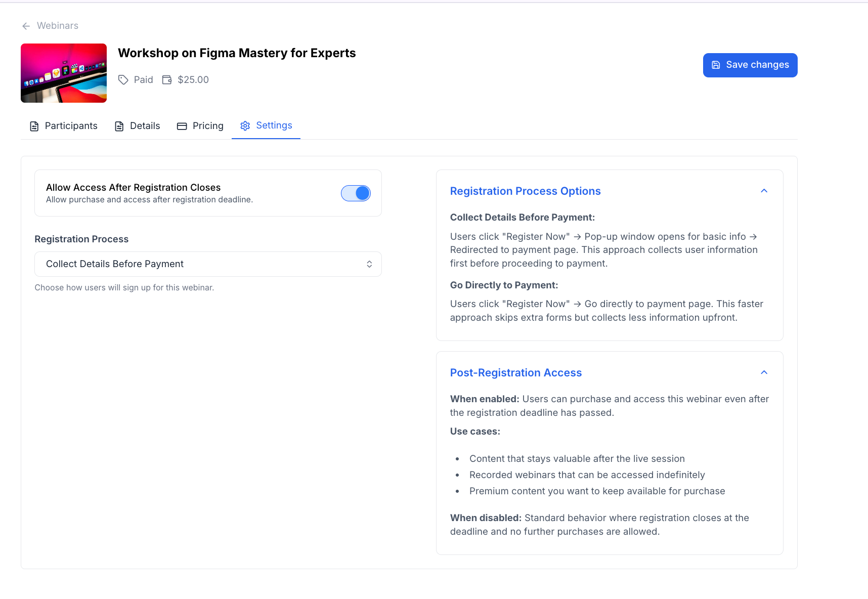Click the back arrow beside Webinars
Image resolution: width=868 pixels, height=599 pixels.
pos(26,26)
